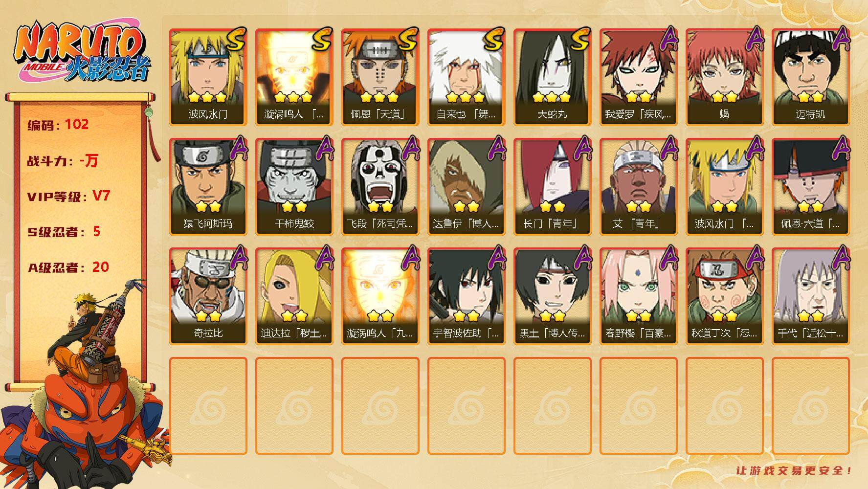868x489 pixels.
Task: Click the VIP等级 V7 text
Action: (68, 196)
